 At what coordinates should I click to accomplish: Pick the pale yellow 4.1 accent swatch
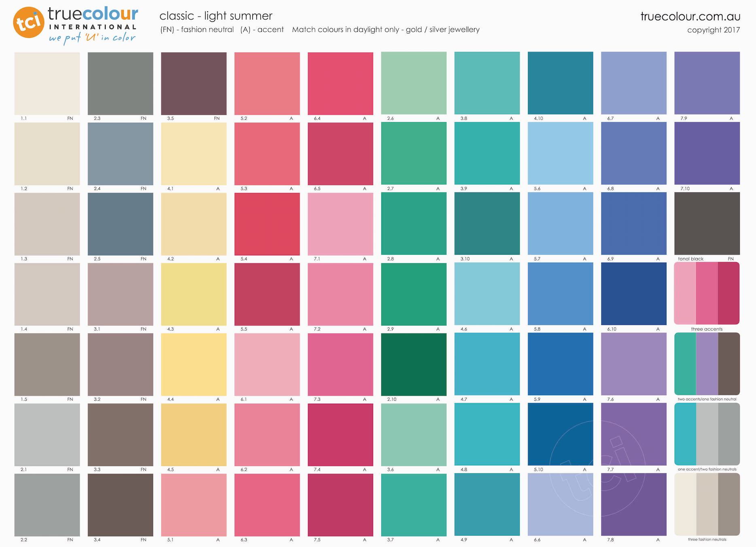pyautogui.click(x=193, y=154)
